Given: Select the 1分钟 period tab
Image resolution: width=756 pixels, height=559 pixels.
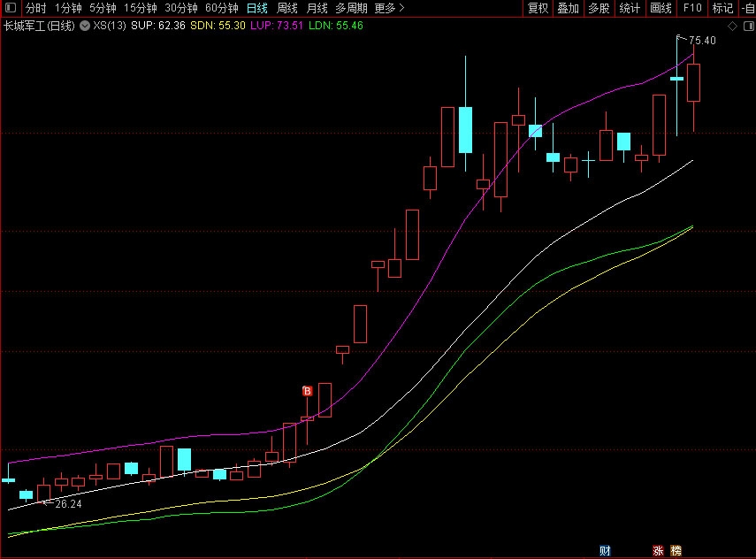Looking at the screenshot, I should point(68,8).
